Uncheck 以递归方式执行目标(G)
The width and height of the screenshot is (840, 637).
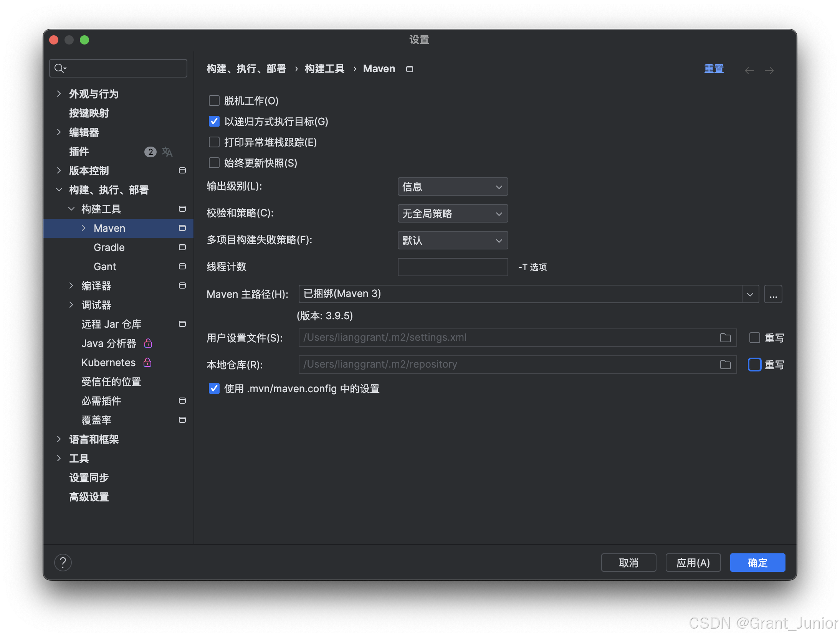pos(214,121)
